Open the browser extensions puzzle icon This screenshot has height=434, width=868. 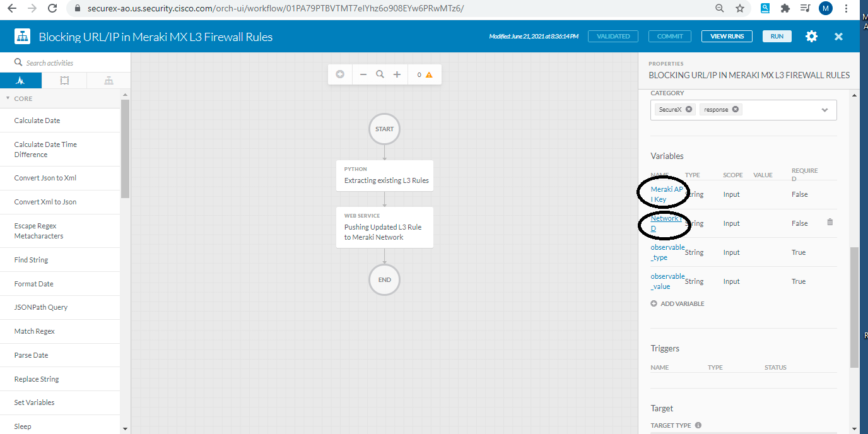pyautogui.click(x=785, y=8)
